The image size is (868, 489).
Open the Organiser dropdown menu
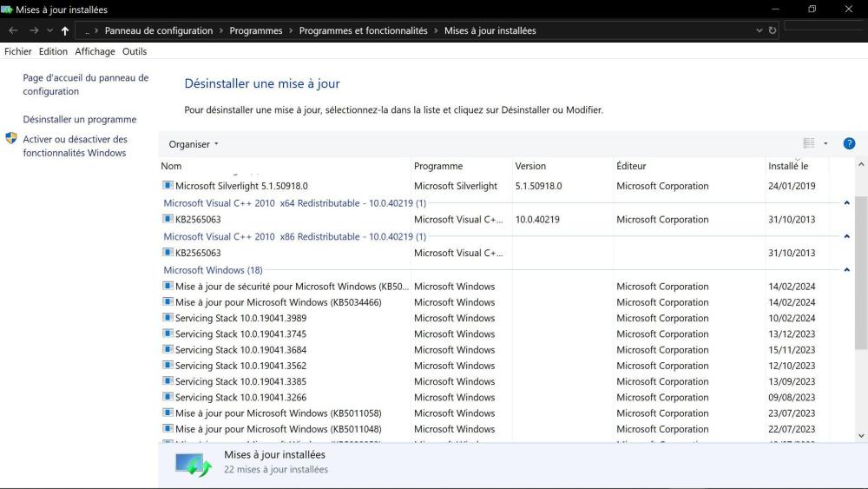pos(194,144)
